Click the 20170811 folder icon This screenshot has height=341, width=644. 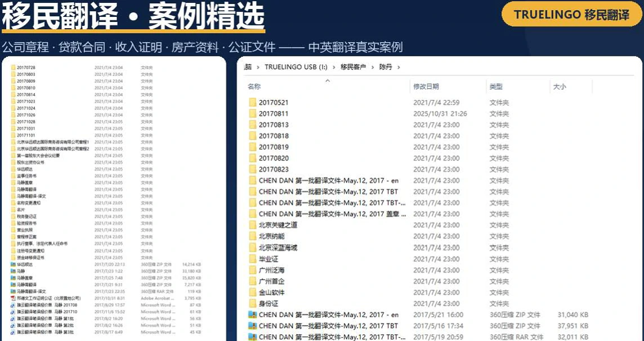253,113
